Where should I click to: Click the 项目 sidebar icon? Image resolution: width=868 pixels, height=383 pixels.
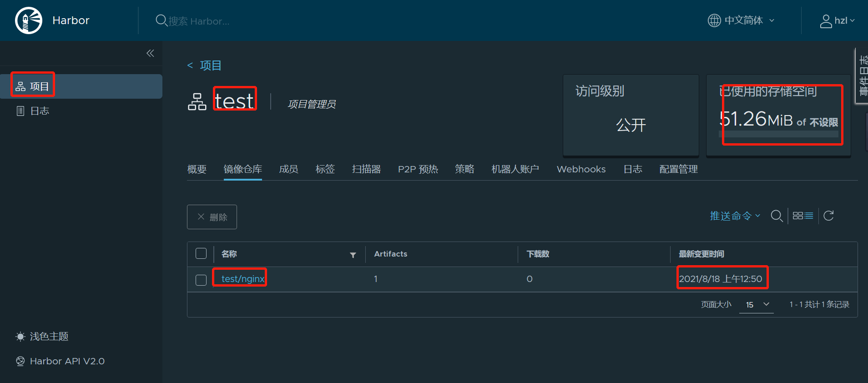pyautogui.click(x=20, y=86)
